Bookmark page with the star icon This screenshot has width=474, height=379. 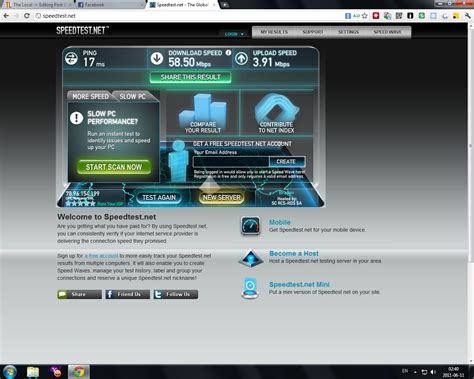[365, 16]
